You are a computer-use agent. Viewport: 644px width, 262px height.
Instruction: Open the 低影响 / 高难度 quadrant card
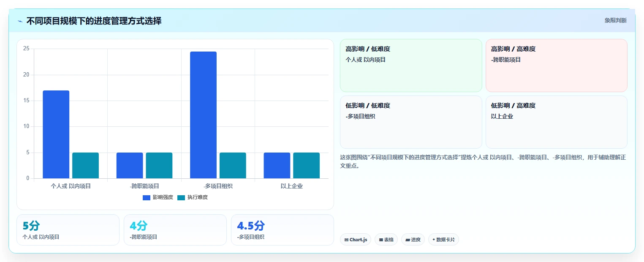point(557,122)
